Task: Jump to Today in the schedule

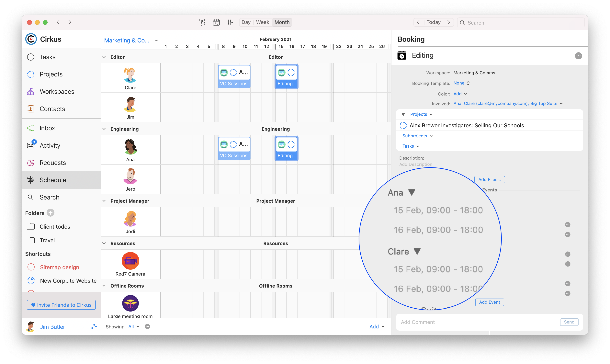Action: tap(434, 22)
